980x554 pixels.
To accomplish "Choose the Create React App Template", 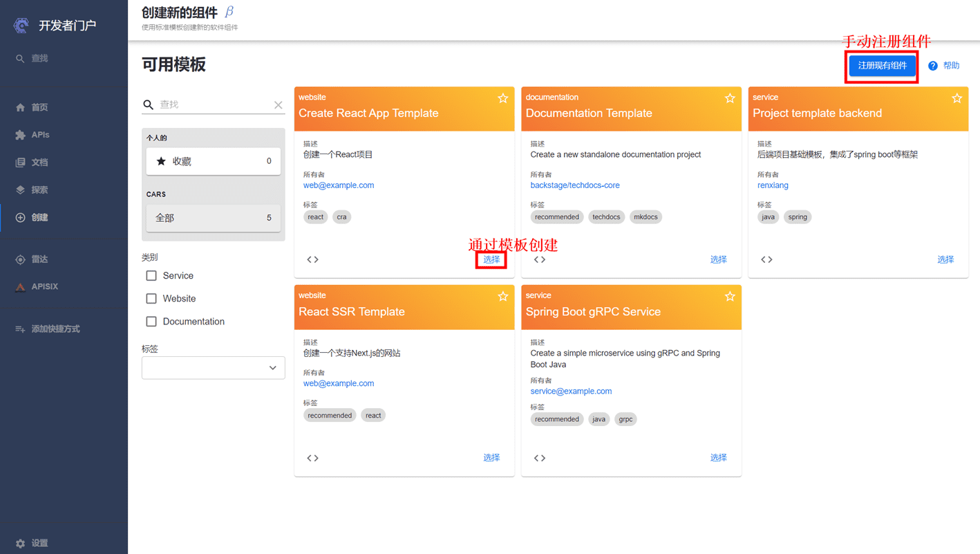I will click(491, 259).
